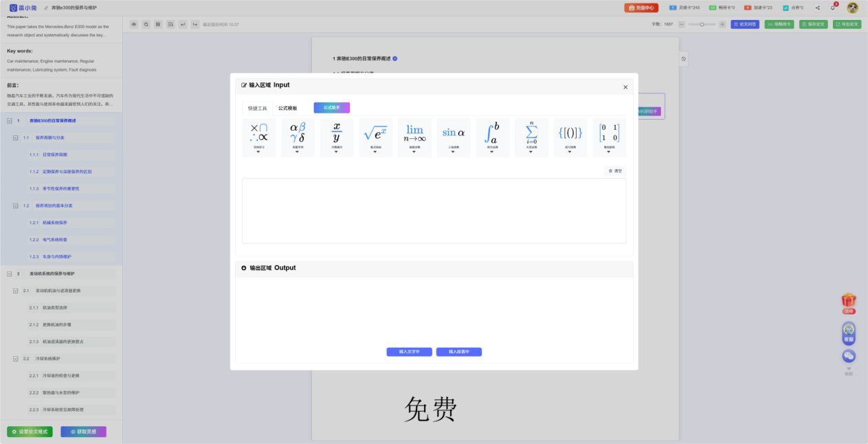Click the redo arrow in editor toolbar

coord(195,24)
